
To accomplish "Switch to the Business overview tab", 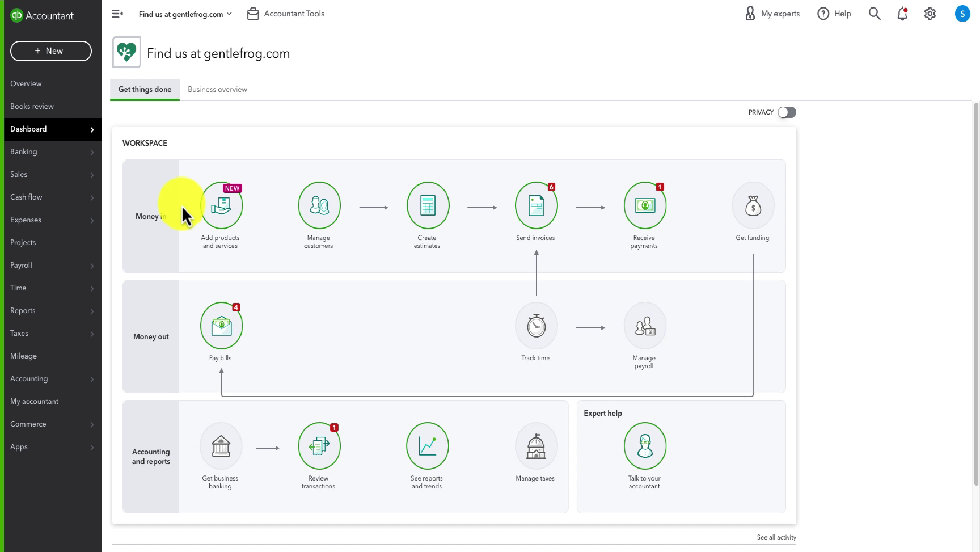I will pos(217,90).
